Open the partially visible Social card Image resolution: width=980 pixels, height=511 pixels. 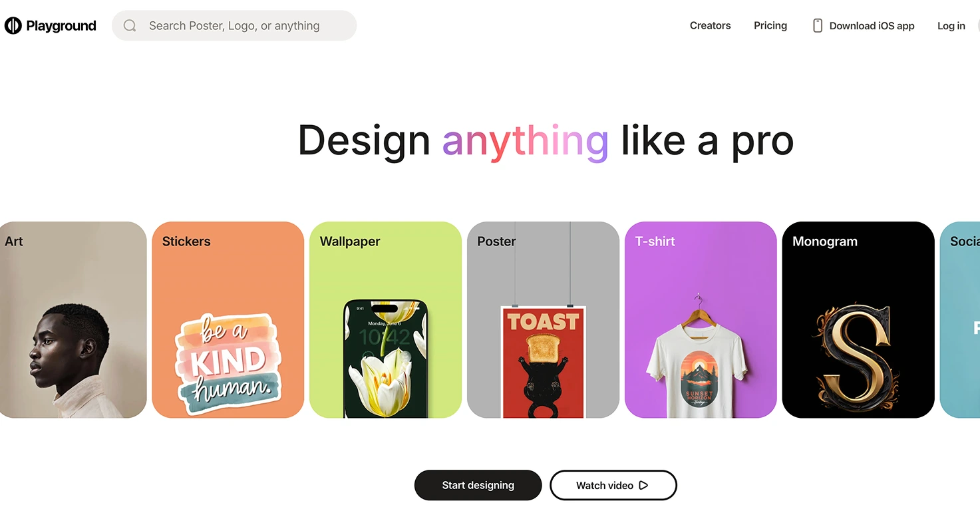pyautogui.click(x=960, y=320)
